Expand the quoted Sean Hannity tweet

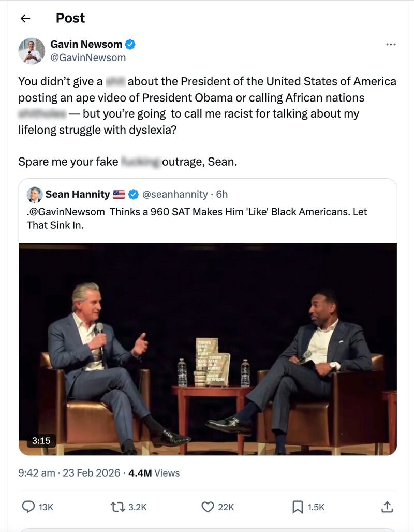[207, 218]
